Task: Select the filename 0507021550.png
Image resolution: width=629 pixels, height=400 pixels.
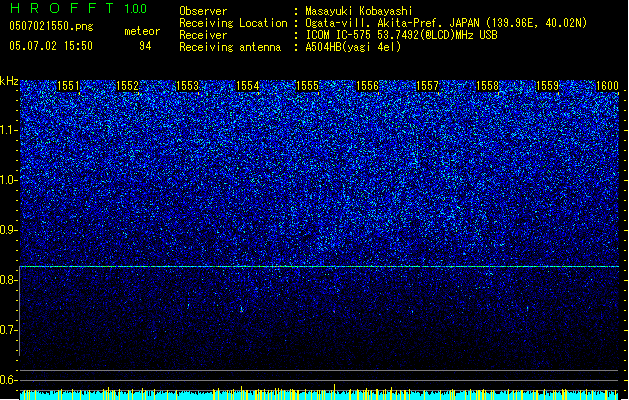Action: tap(51, 26)
